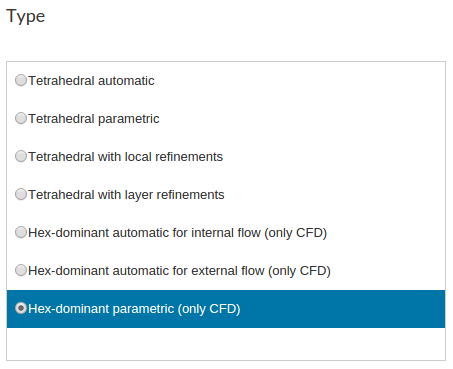Click 'Tetrahedral with local refinements' text
Screen dimensions: 453x369
126,157
